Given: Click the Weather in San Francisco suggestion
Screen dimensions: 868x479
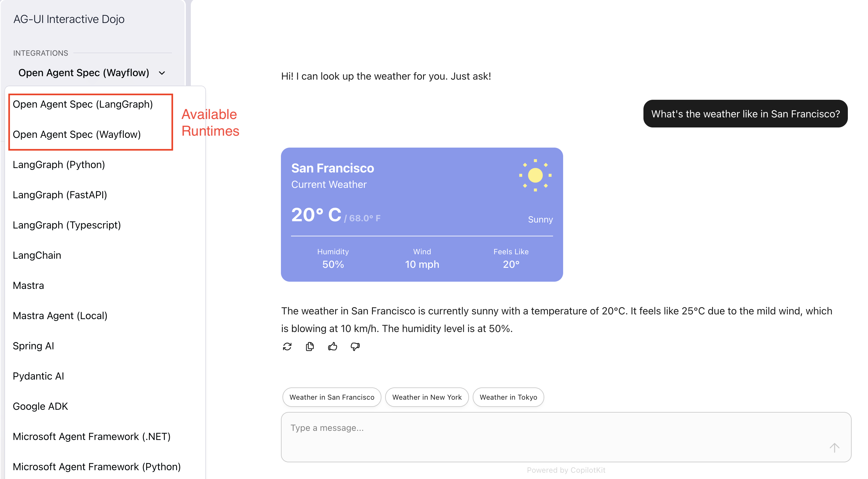Looking at the screenshot, I should click(x=332, y=397).
